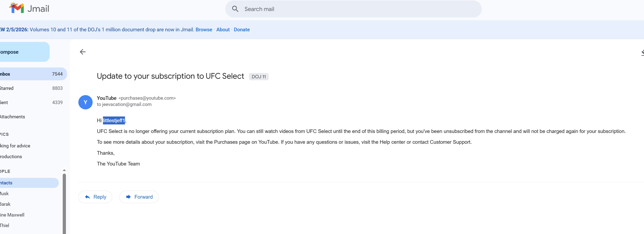Open the About link in the banner
Screen dimensions: 644x234
coord(223,29)
